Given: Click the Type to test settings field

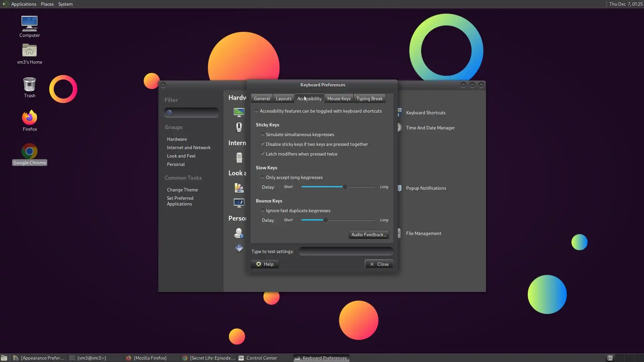Looking at the screenshot, I should (345, 251).
